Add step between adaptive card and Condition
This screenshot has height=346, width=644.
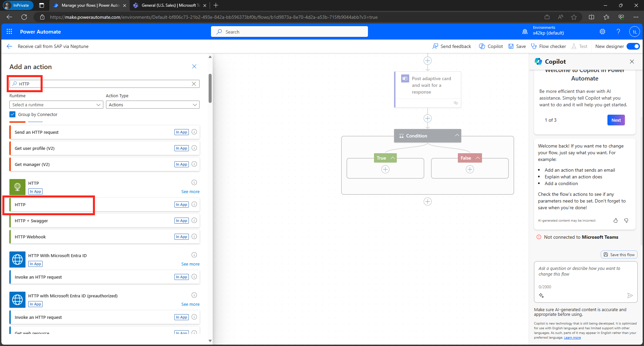[x=428, y=118]
